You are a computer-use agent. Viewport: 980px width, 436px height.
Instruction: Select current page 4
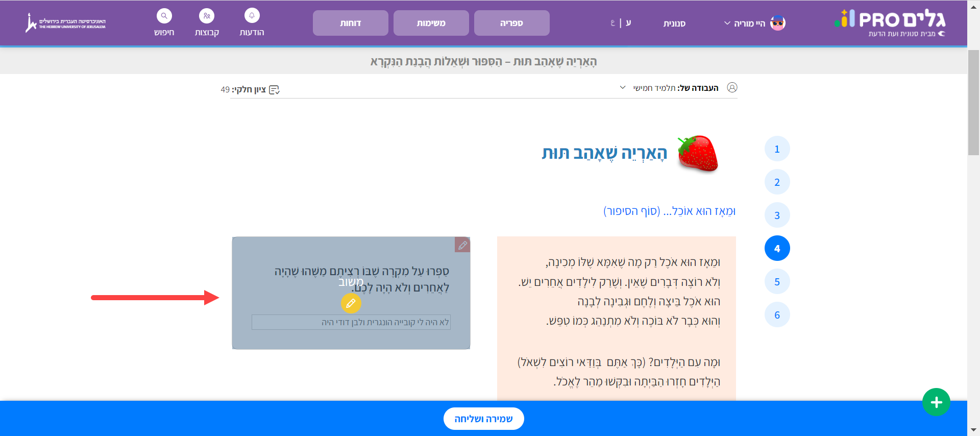coord(777,249)
